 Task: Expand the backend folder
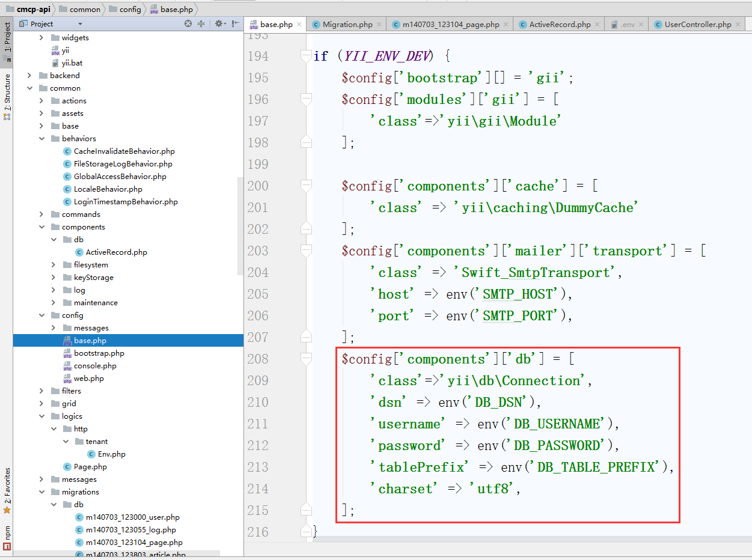point(29,76)
